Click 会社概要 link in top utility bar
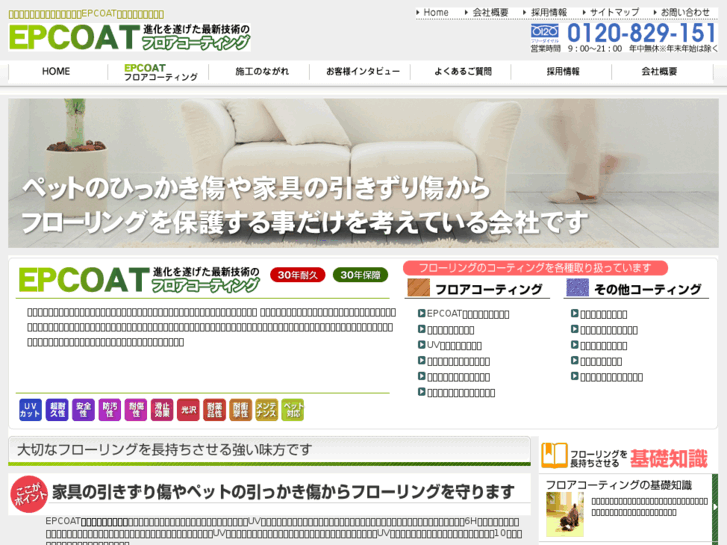The image size is (727, 545). click(x=490, y=13)
